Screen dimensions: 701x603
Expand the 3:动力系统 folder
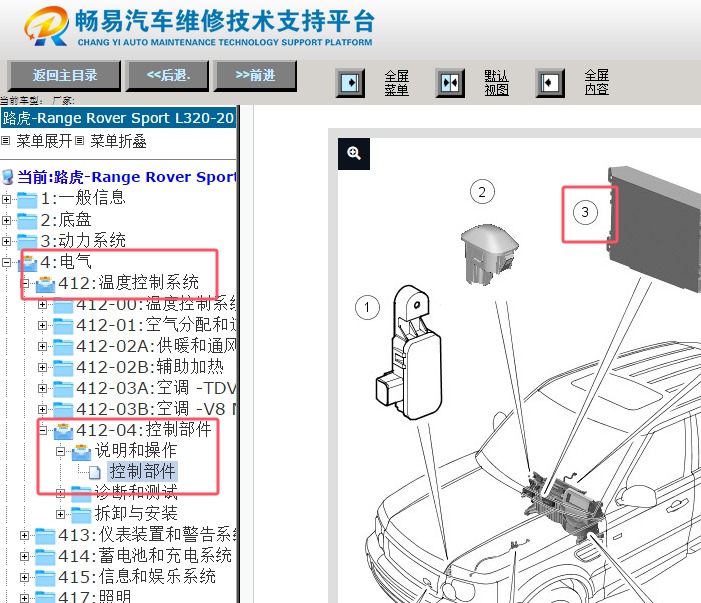click(x=6, y=241)
